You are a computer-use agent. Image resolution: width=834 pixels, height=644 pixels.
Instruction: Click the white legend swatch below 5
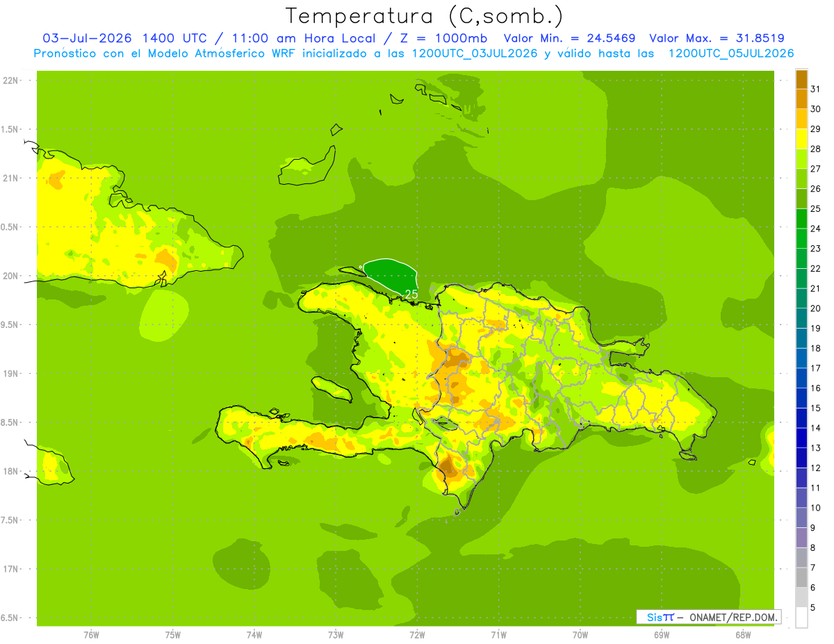[x=801, y=618]
